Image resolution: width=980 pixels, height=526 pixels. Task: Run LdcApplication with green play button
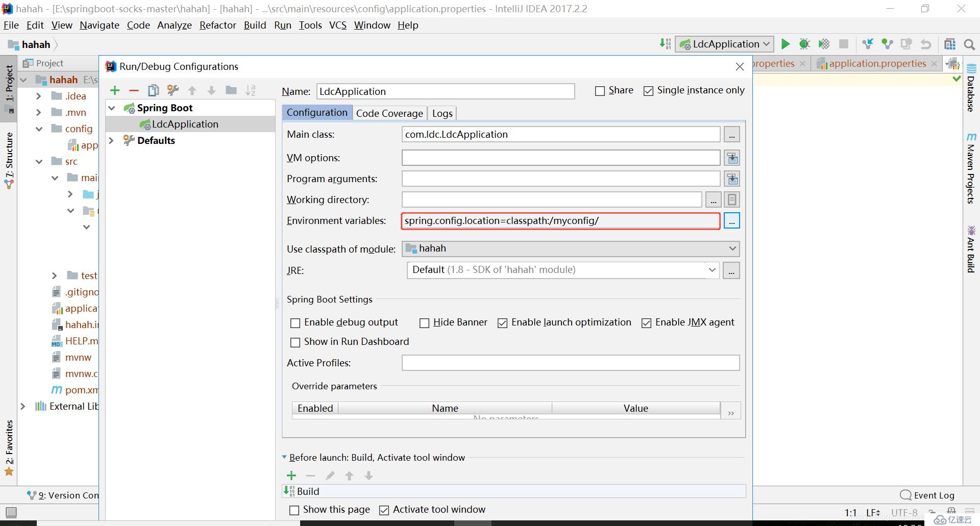click(786, 44)
